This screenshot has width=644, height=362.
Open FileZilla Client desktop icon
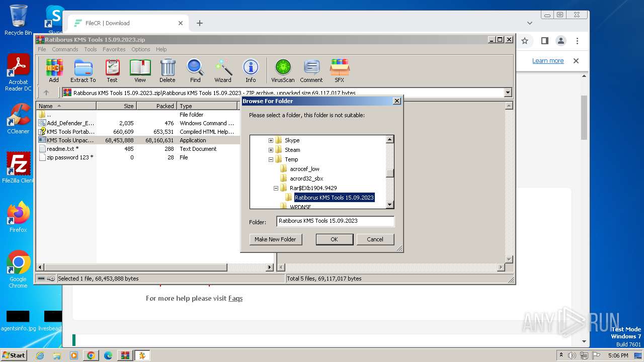(18, 167)
